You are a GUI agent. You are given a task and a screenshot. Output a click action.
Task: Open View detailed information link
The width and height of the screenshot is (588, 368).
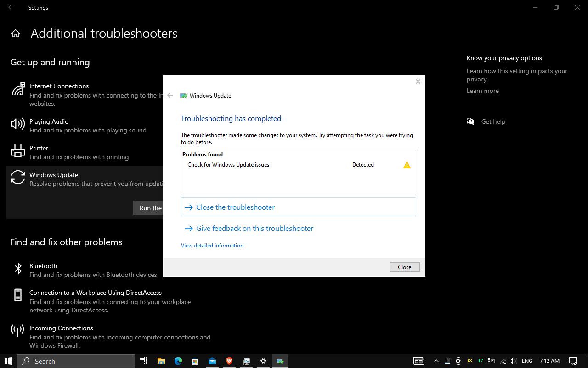212,246
